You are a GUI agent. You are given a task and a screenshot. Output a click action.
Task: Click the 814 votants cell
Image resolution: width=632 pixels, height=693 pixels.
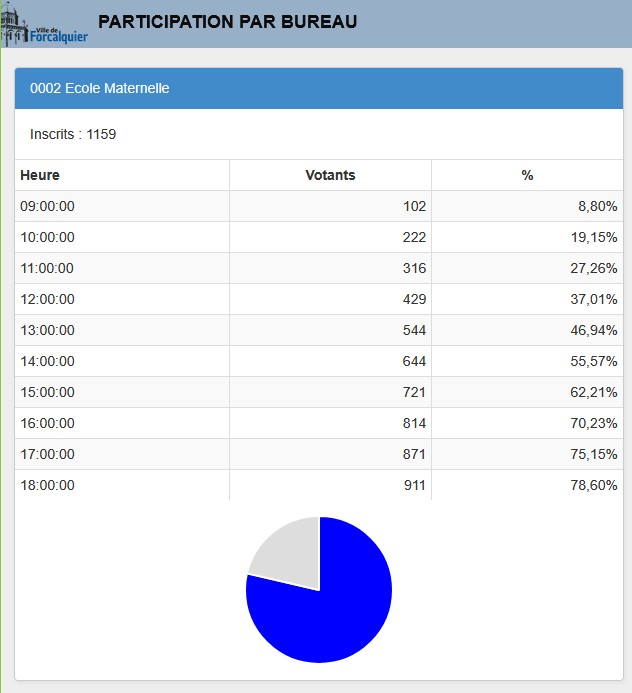point(414,423)
